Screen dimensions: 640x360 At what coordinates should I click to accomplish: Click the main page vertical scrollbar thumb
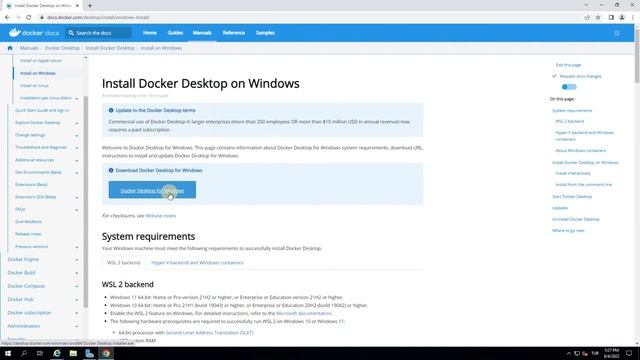(637, 55)
